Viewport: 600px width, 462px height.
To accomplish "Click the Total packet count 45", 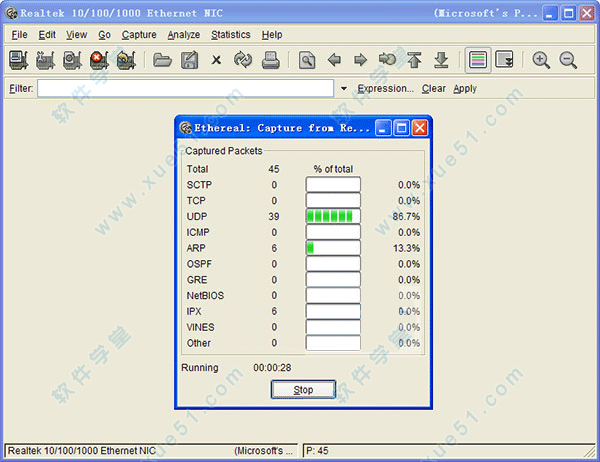I will click(274, 169).
